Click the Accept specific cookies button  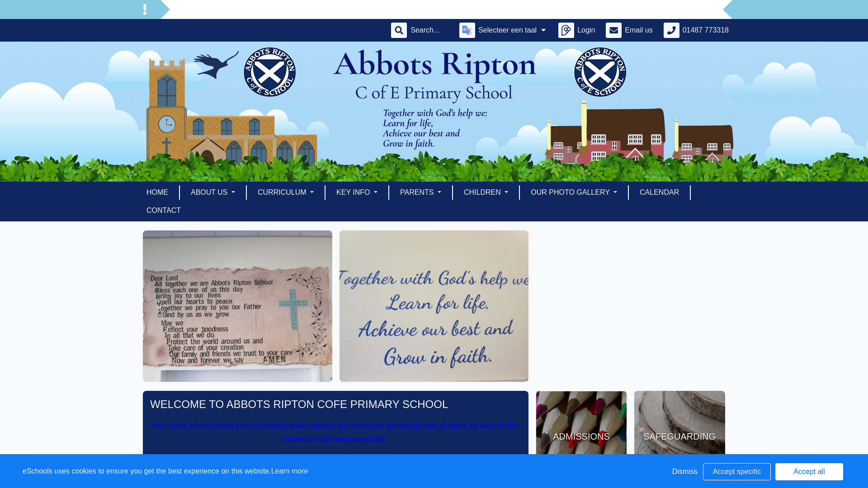pyautogui.click(x=737, y=471)
